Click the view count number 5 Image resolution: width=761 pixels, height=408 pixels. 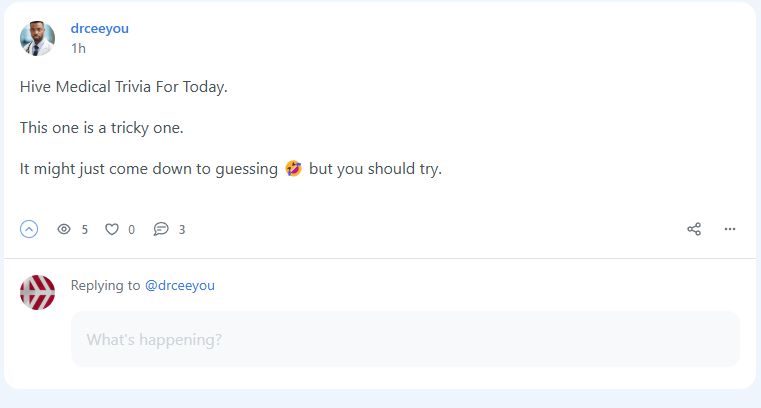[84, 229]
